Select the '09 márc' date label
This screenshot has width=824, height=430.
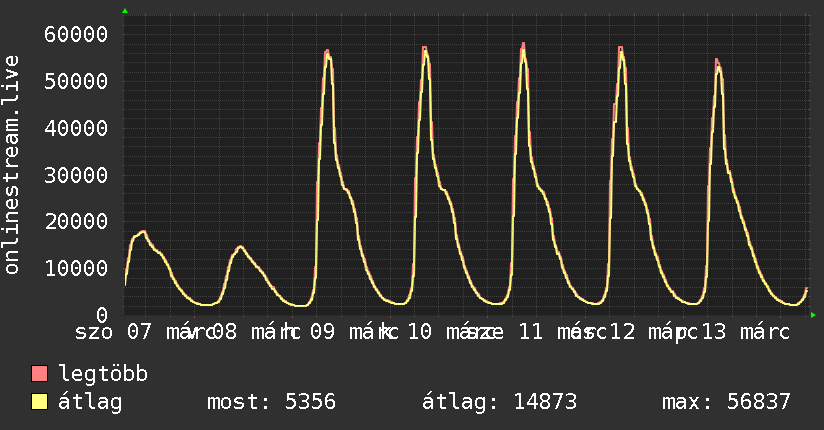click(348, 331)
